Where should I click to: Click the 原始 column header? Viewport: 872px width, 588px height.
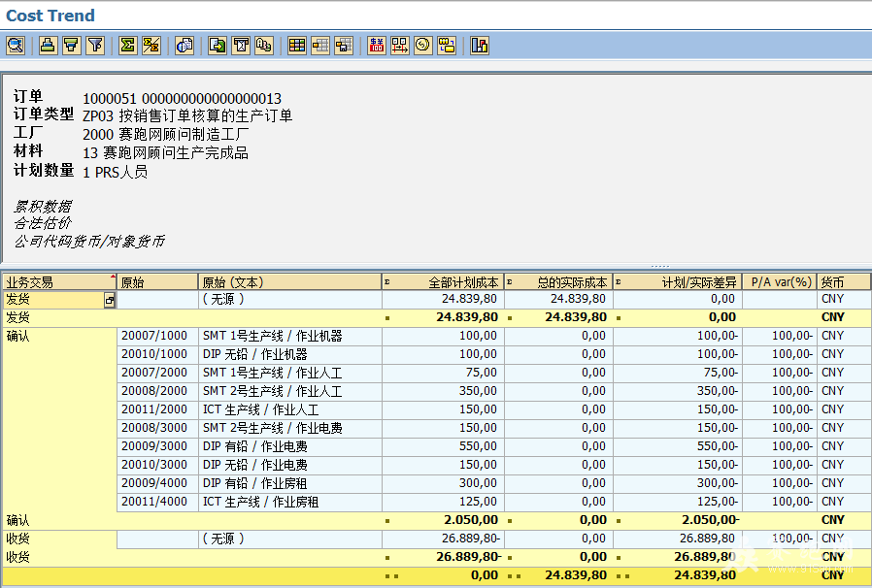(x=157, y=281)
